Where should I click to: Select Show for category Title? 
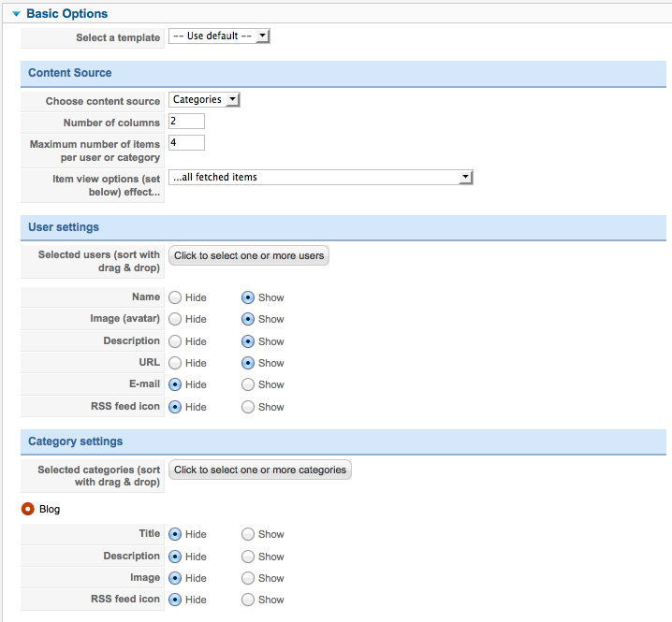coord(248,534)
